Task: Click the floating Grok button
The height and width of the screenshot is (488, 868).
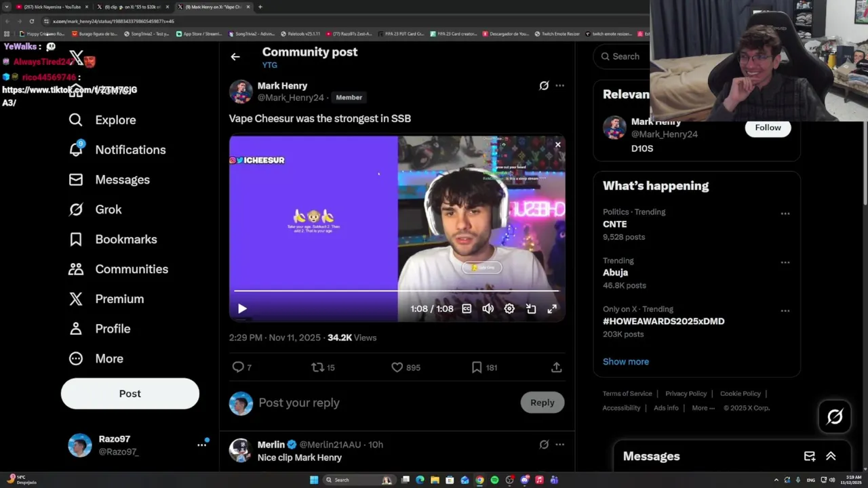Action: pos(835,417)
